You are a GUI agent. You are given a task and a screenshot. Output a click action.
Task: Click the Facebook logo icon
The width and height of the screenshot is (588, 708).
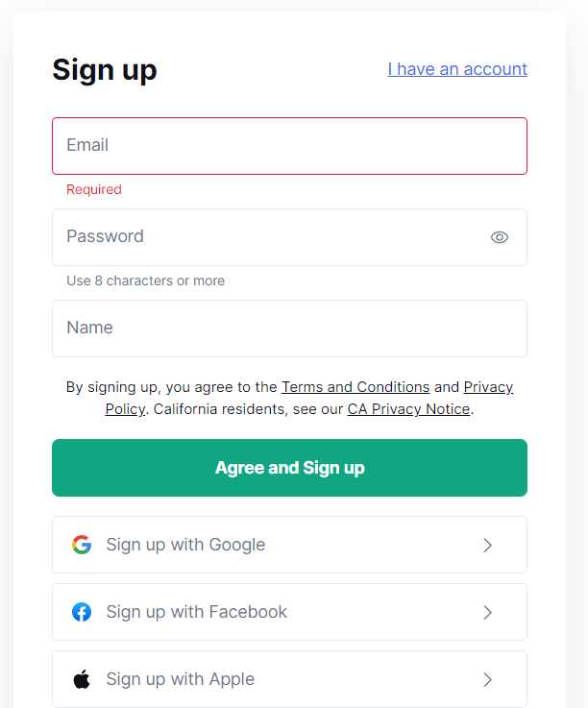pyautogui.click(x=82, y=612)
